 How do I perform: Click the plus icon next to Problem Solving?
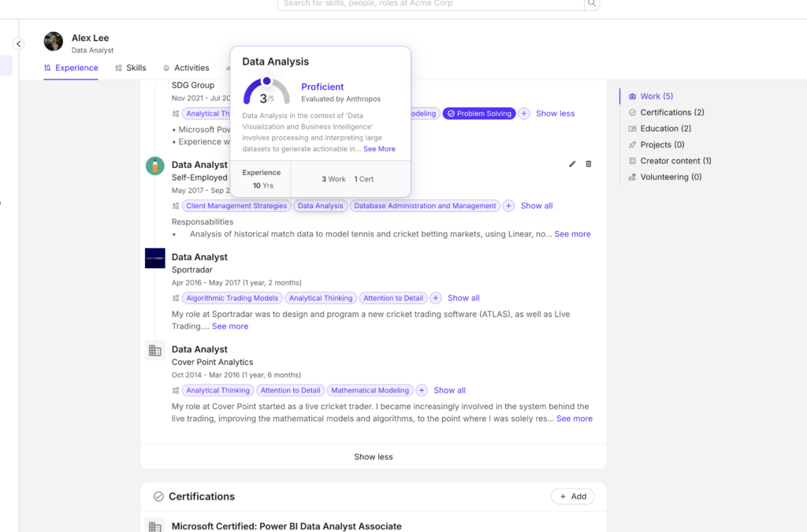coord(524,113)
